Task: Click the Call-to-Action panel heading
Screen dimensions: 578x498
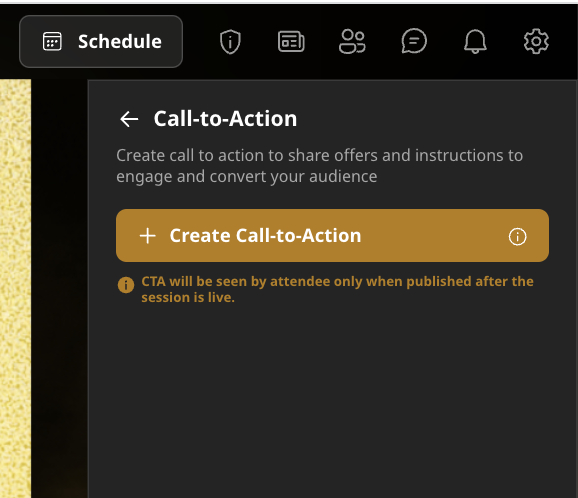Action: [x=225, y=119]
